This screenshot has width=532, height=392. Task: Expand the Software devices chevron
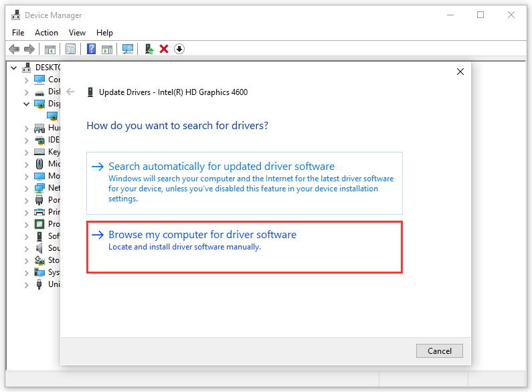pyautogui.click(x=27, y=237)
